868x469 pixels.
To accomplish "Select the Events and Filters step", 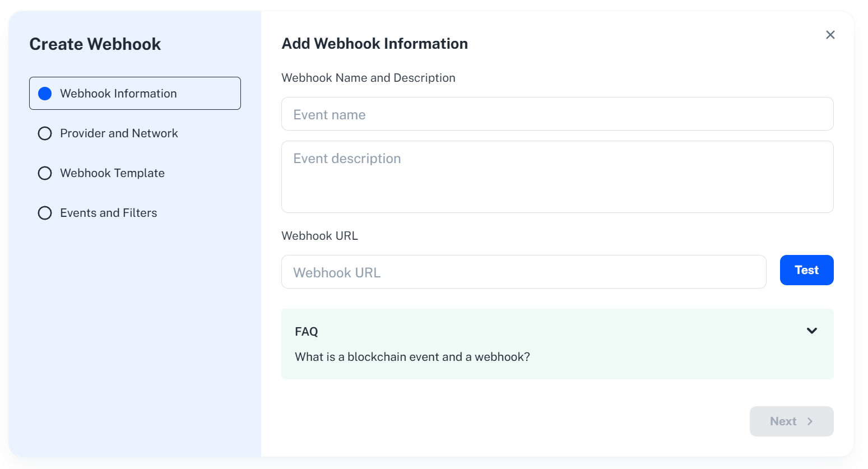I will pyautogui.click(x=108, y=213).
